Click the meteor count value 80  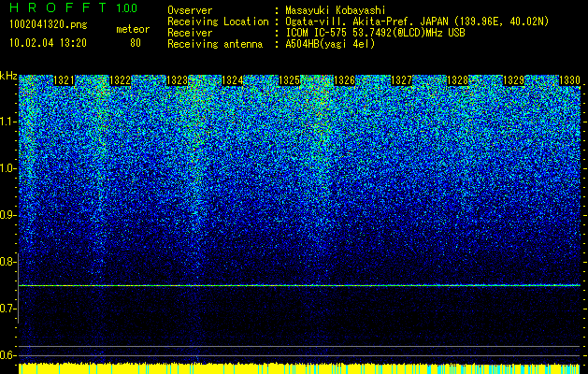(x=136, y=43)
